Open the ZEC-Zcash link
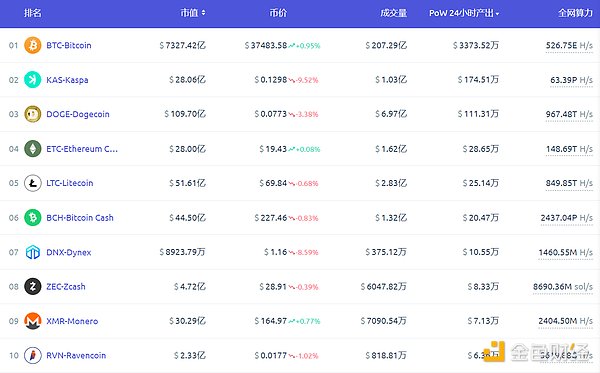This screenshot has height=373, width=600. point(66,287)
